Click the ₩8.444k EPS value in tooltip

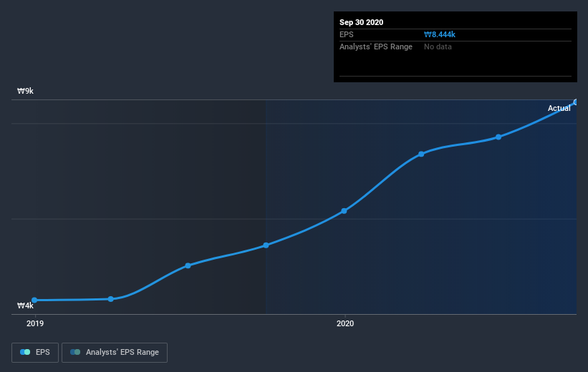coord(440,34)
